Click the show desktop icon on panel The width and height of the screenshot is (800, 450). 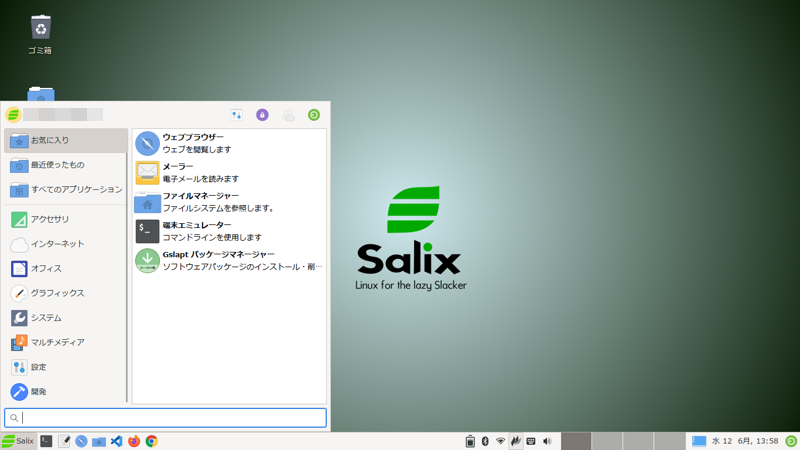coord(698,441)
